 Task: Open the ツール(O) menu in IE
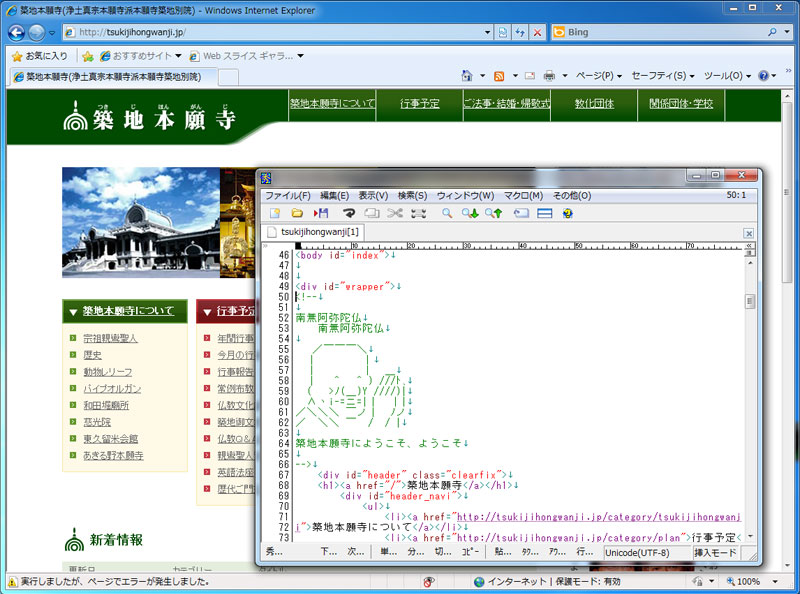click(727, 76)
